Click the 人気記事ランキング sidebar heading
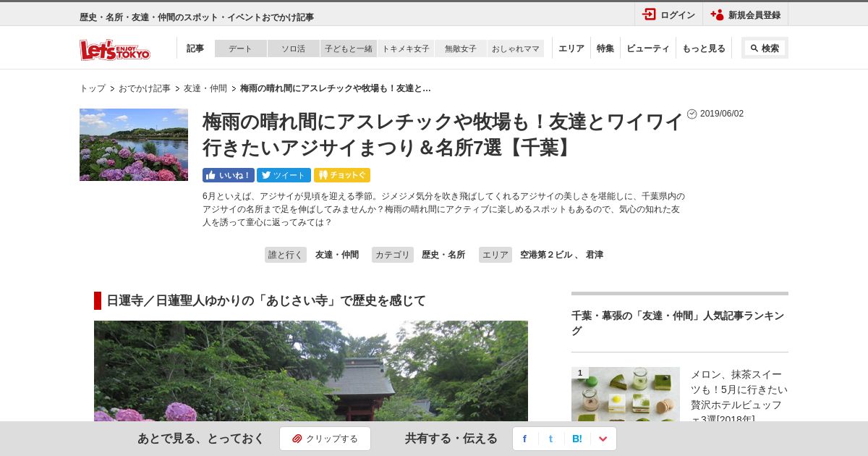 678,323
